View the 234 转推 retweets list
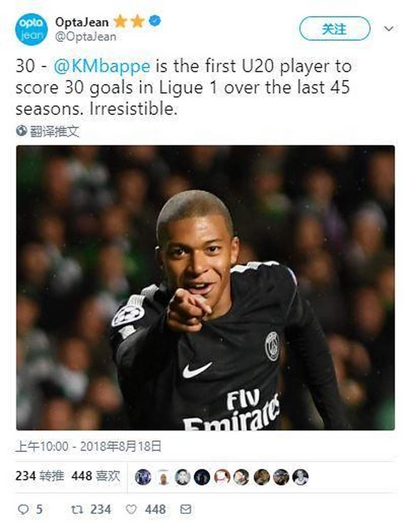The width and height of the screenshot is (404, 532). [x=40, y=475]
